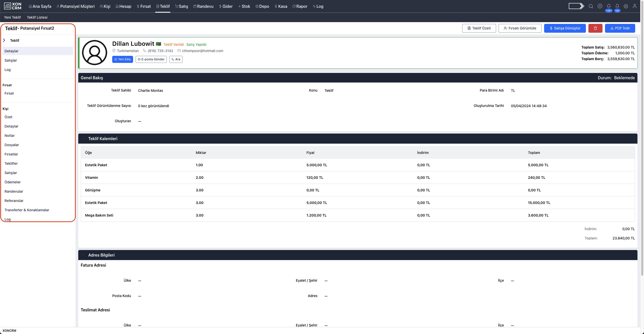Collapse the Adres Bilgileri section
The height and width of the screenshot is (334, 644).
83,255
